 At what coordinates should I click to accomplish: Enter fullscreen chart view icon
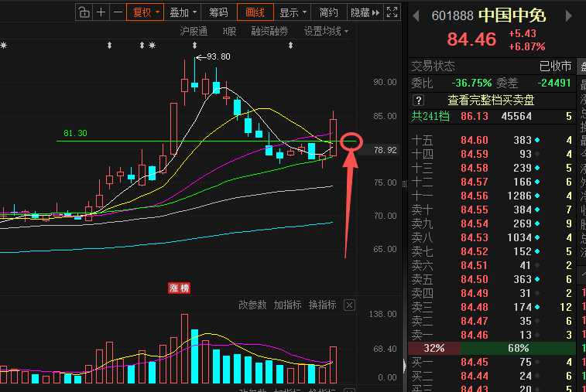coord(392,12)
